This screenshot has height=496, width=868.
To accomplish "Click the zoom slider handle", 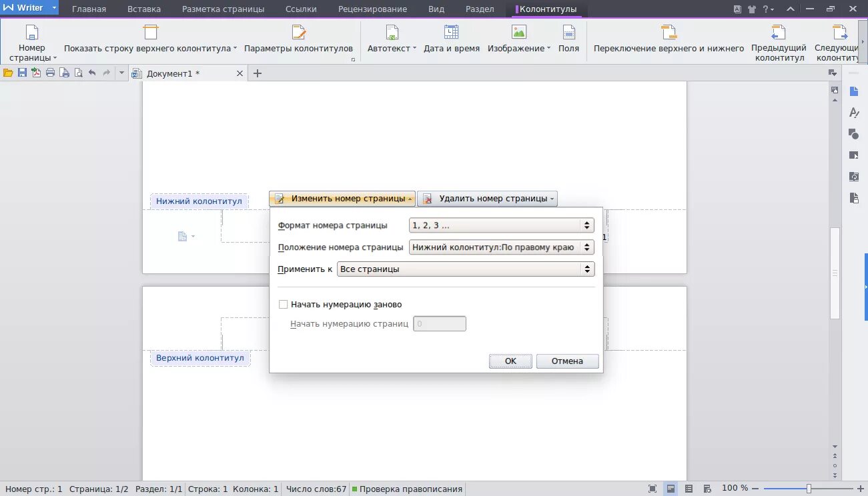I will 809,489.
